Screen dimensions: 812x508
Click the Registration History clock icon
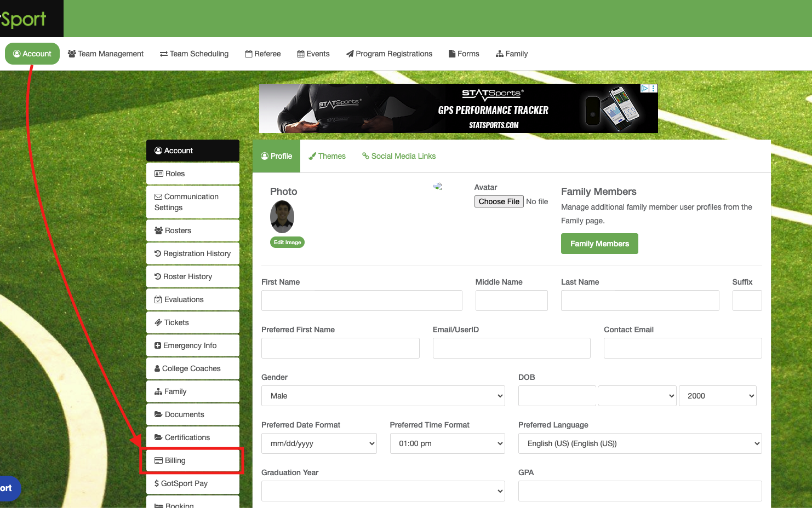coord(158,253)
